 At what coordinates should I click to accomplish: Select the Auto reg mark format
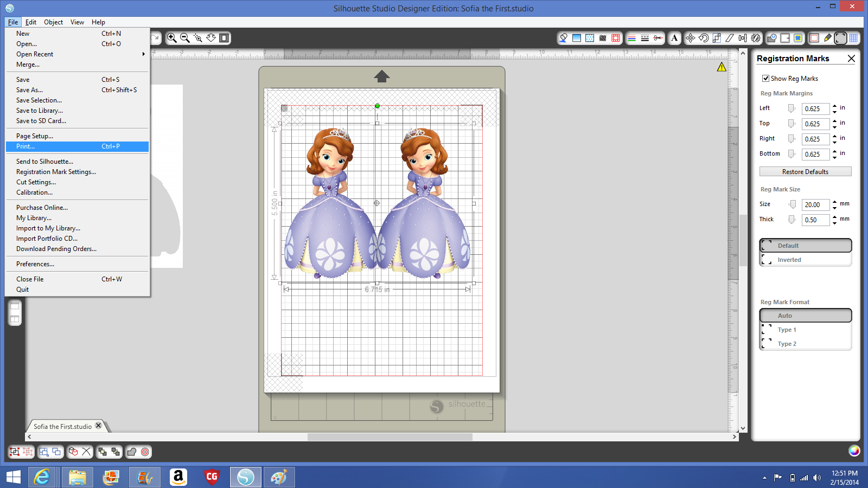click(806, 316)
